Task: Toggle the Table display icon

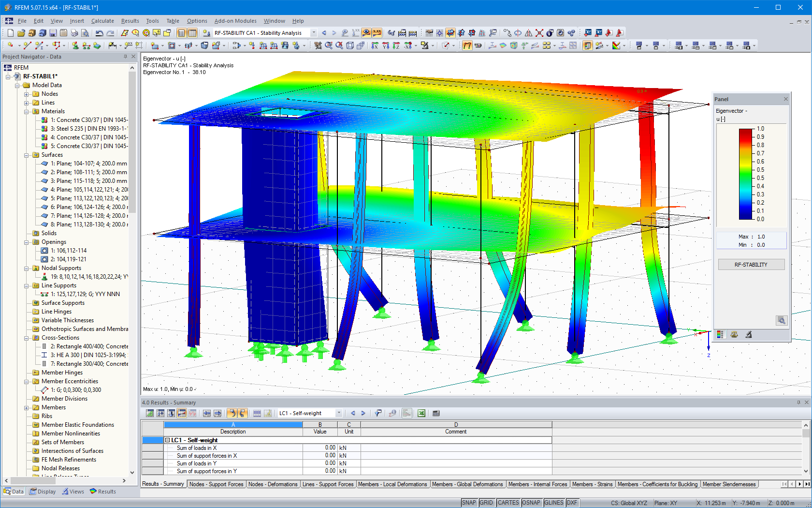Action: pos(192,33)
